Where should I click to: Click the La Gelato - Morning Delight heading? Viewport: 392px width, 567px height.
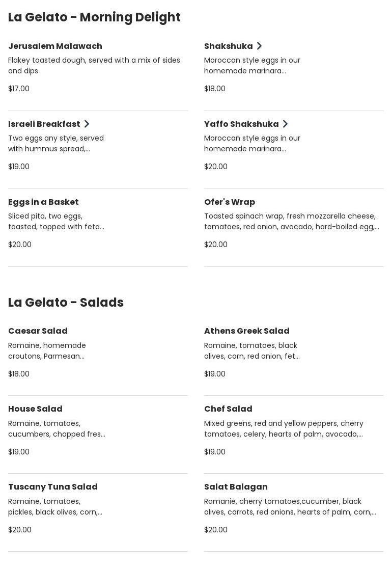(x=94, y=17)
